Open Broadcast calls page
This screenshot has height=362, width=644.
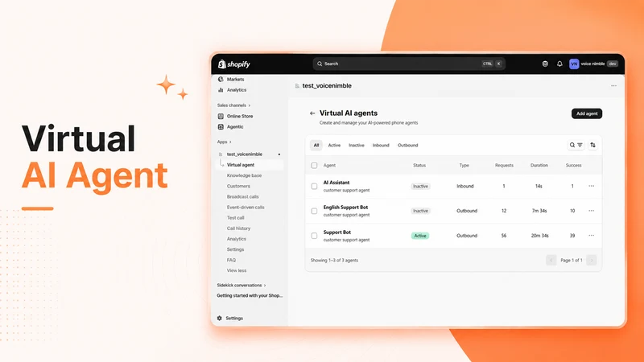(x=243, y=196)
